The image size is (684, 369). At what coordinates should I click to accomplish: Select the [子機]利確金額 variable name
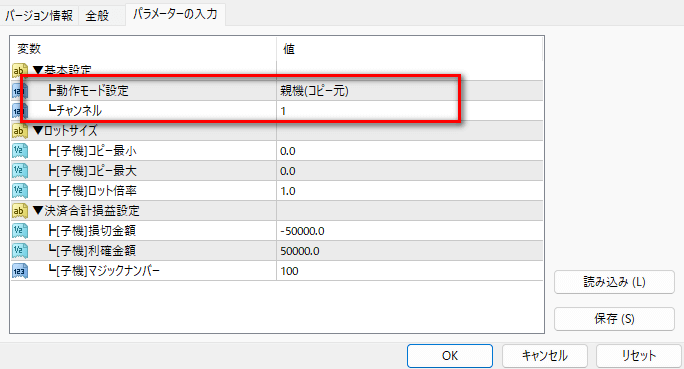coord(92,251)
